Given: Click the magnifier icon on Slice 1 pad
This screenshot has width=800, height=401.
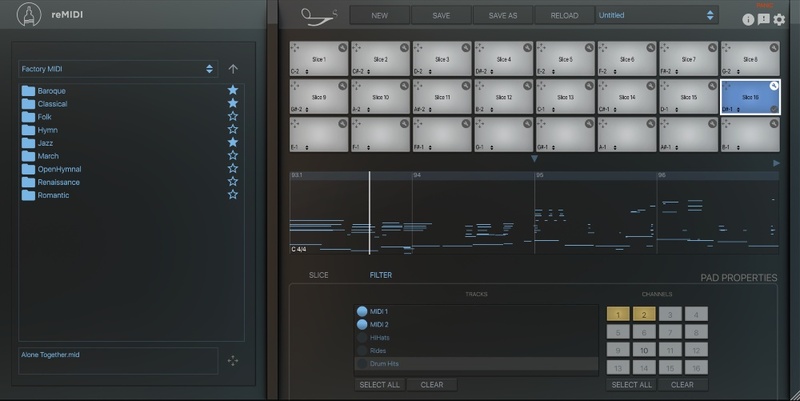Looking at the screenshot, I should pyautogui.click(x=342, y=48).
